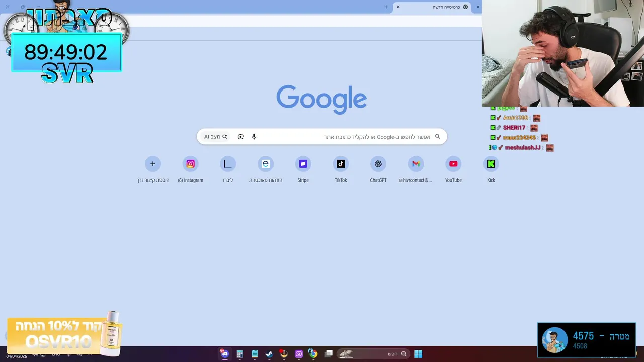Open the purple Instagram-style taskbar app
This screenshot has height=362, width=644.
point(299,354)
